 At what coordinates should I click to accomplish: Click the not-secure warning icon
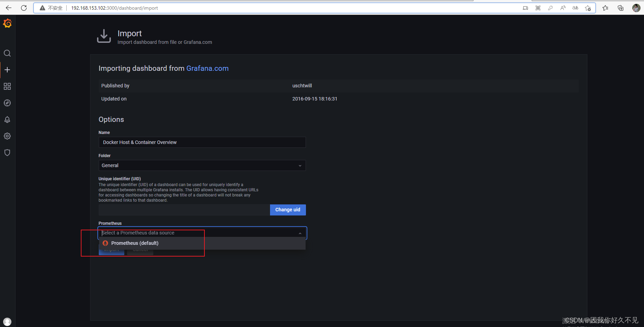[x=42, y=8]
